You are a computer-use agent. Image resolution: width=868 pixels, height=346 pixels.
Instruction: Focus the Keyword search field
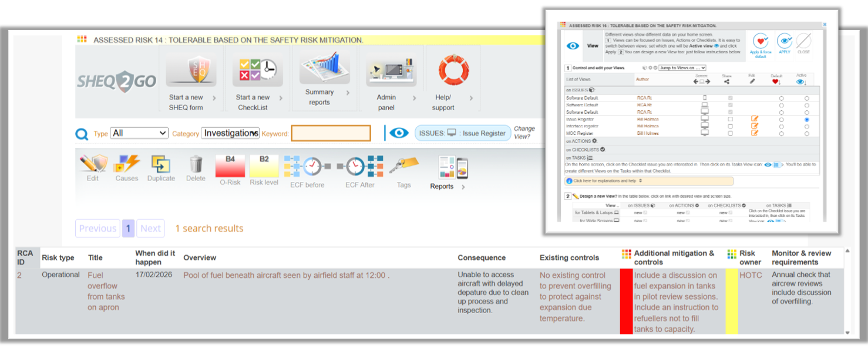point(331,133)
